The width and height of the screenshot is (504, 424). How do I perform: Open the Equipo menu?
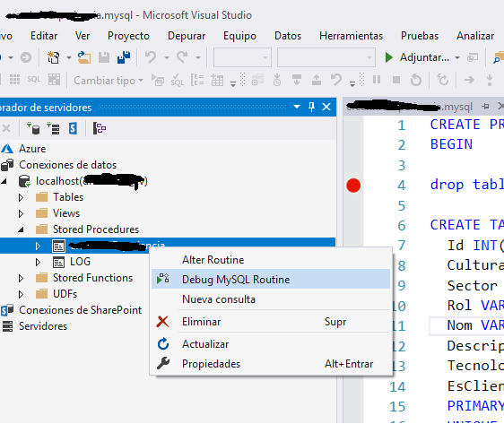point(239,36)
